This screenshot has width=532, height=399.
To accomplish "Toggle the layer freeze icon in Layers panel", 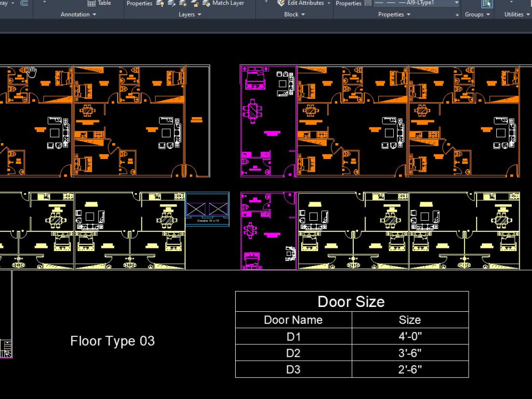I will [x=182, y=4].
